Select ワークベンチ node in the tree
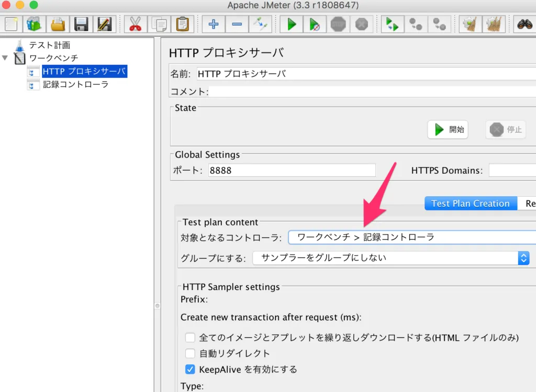 pyautogui.click(x=54, y=58)
